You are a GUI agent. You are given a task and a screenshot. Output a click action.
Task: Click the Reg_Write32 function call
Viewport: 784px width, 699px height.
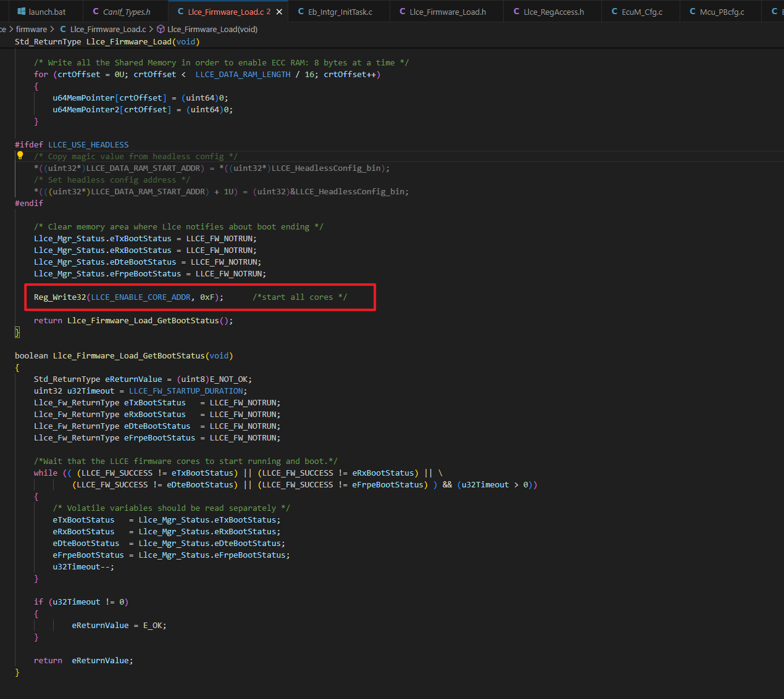(60, 297)
